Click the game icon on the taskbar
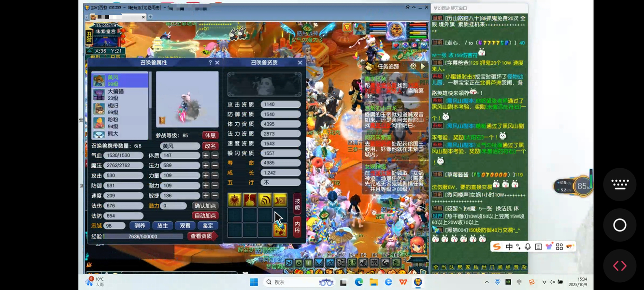The height and width of the screenshot is (290, 644). click(418, 282)
